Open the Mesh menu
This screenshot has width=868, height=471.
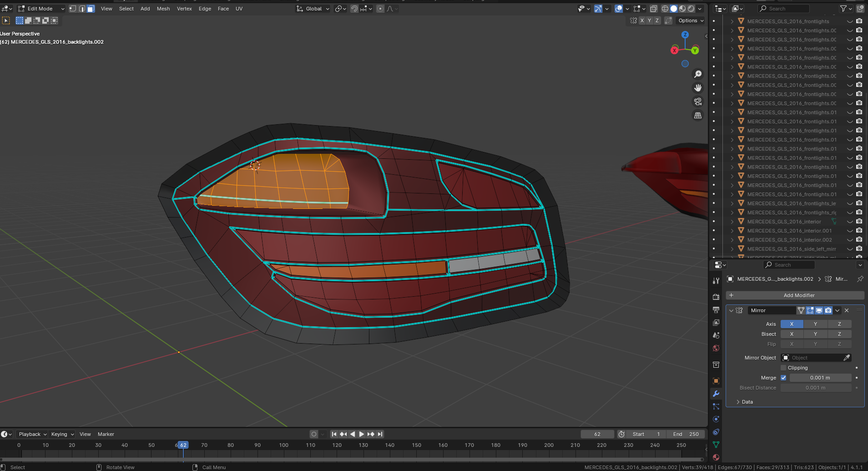pos(163,9)
